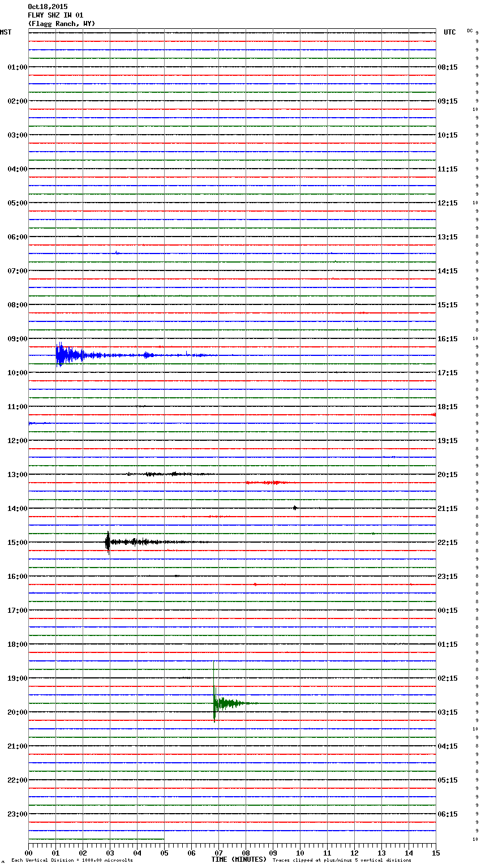This screenshot has width=481, height=868.
Task: Select the 12:00 MST row label
Action: 18,441
